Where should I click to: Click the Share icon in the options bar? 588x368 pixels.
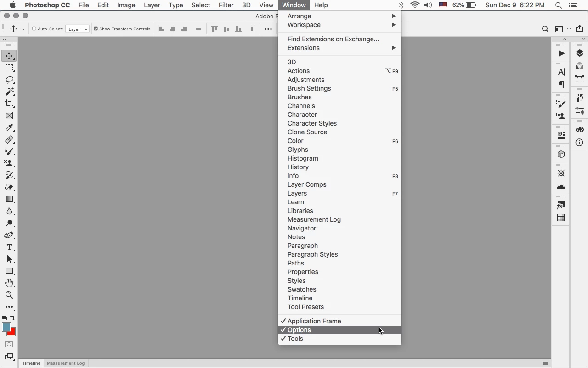(580, 29)
